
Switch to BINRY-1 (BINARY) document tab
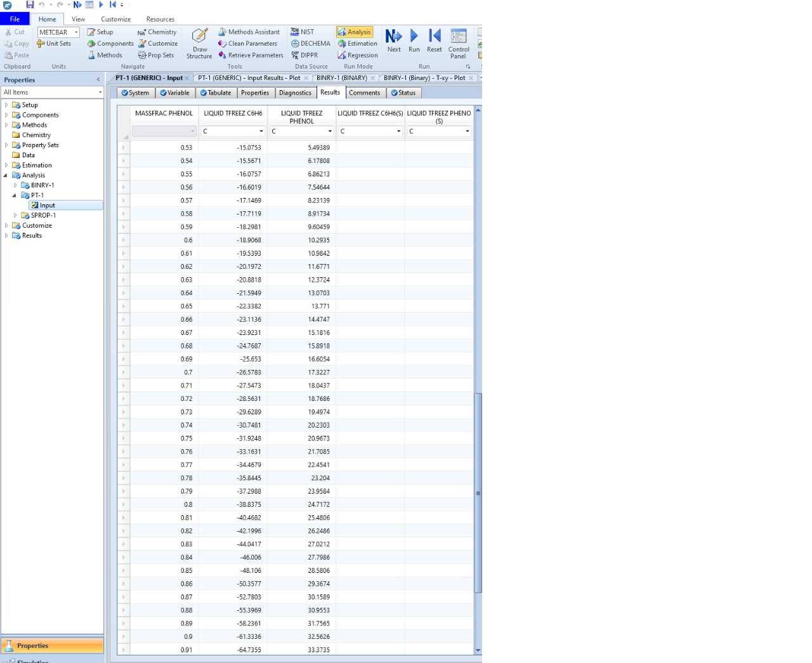pos(342,78)
